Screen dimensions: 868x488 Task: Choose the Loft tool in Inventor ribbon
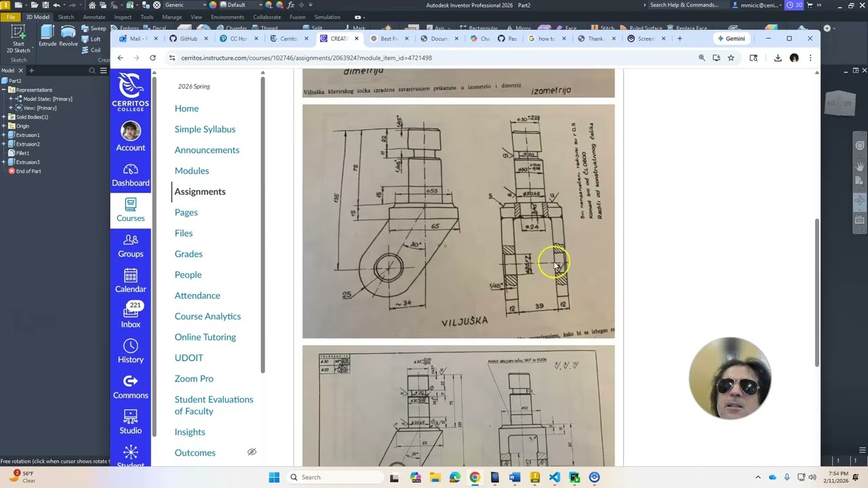click(91, 39)
